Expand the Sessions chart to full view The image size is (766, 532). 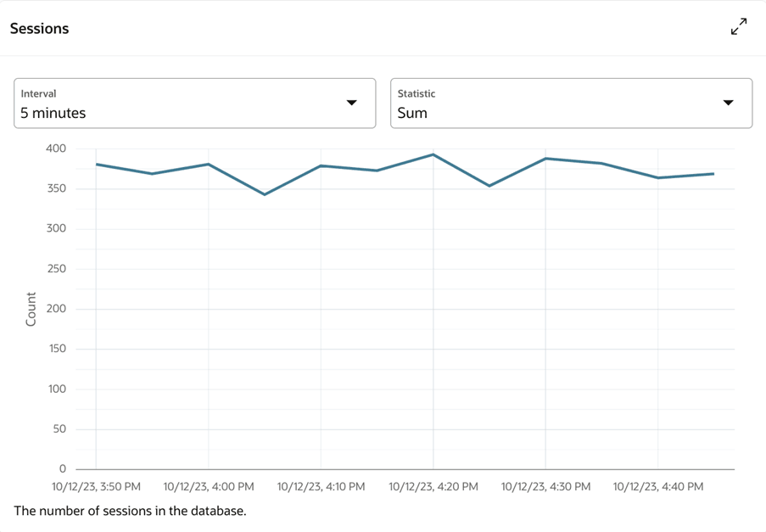click(x=739, y=27)
